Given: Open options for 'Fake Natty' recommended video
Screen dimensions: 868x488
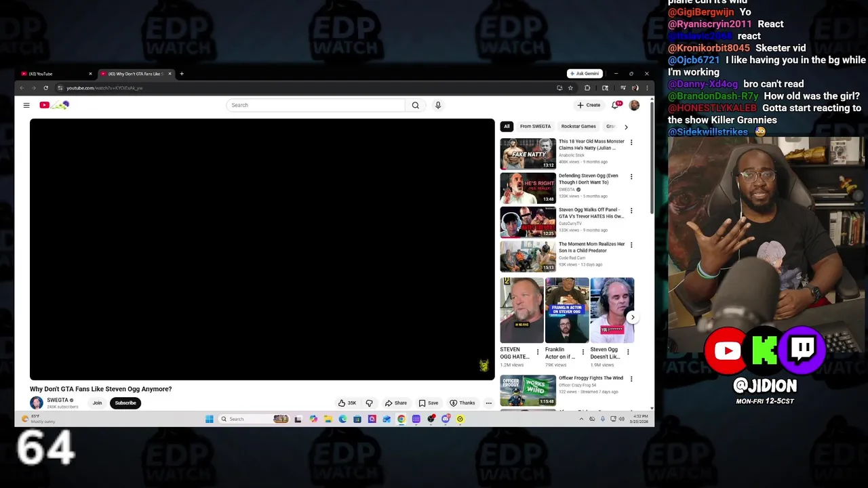Looking at the screenshot, I should click(631, 142).
